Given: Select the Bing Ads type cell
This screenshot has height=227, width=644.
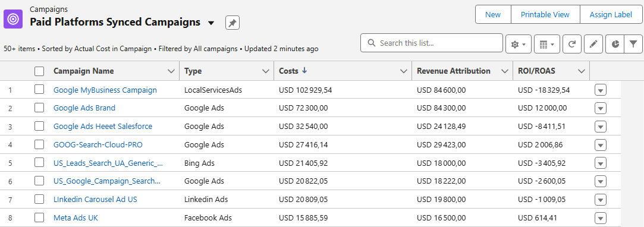Looking at the screenshot, I should (200, 163).
